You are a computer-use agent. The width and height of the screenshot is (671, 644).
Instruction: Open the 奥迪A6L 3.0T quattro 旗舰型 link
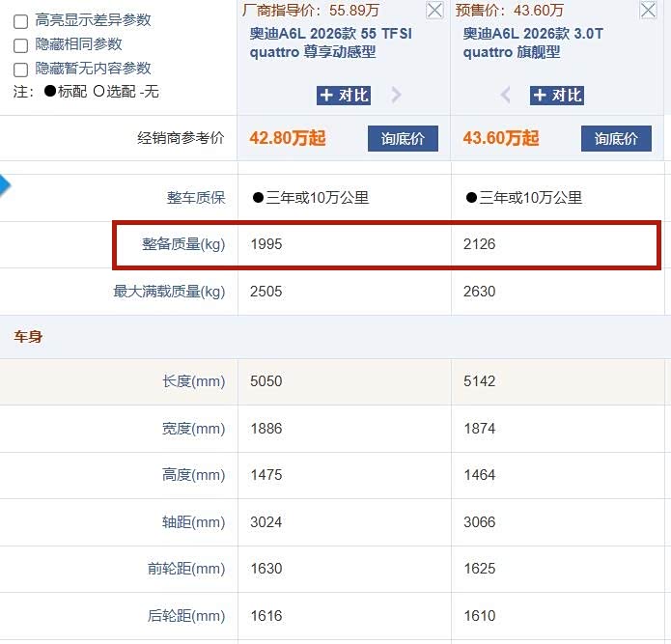533,42
